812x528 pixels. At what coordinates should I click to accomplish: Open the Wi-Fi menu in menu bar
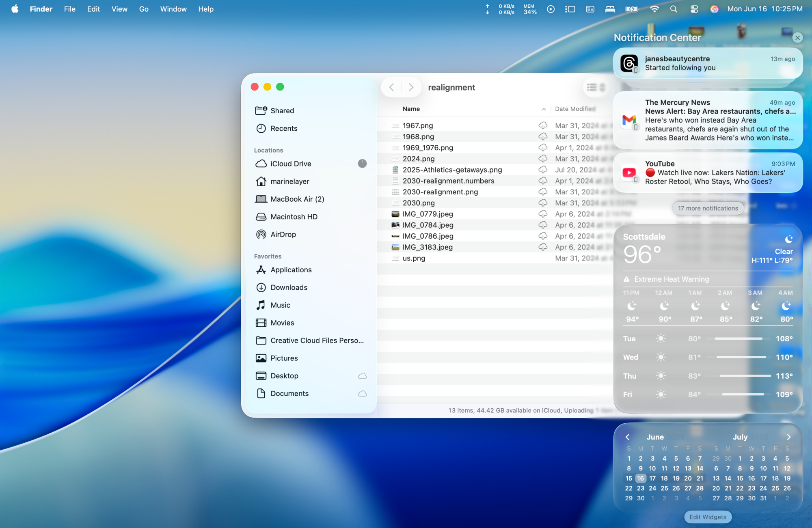tap(654, 9)
